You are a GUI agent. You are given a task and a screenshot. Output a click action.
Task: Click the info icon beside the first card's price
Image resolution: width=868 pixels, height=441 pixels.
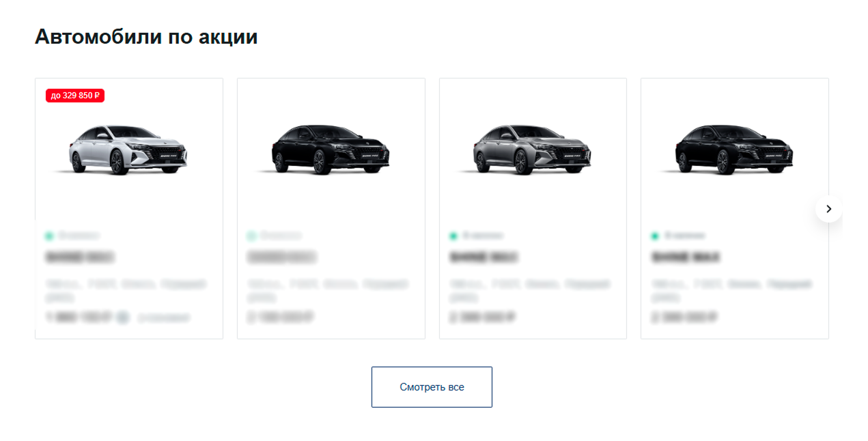(122, 317)
